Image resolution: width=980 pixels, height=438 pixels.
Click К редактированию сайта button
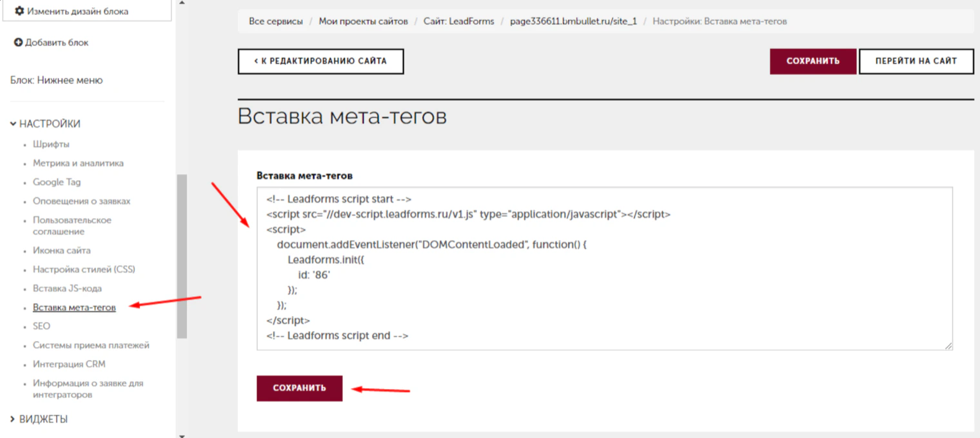point(320,61)
